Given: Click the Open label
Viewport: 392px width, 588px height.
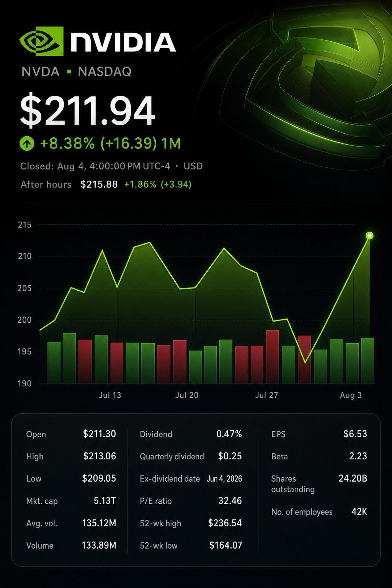Looking at the screenshot, I should point(36,434).
